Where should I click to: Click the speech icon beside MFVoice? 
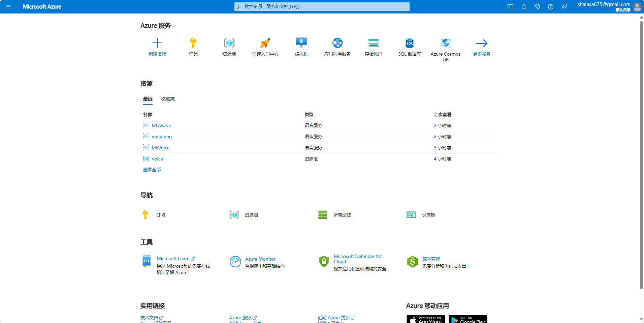[146, 148]
